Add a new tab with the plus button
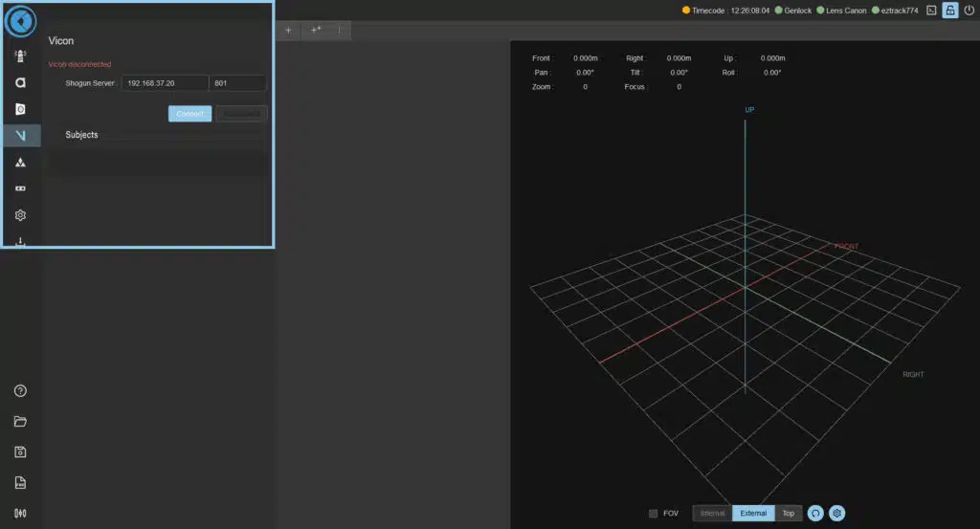 287,30
